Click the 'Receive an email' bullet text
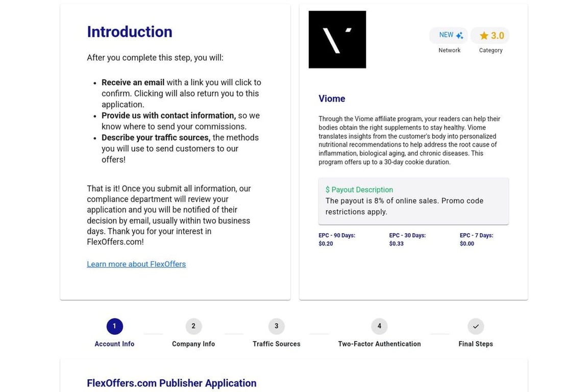 (133, 83)
